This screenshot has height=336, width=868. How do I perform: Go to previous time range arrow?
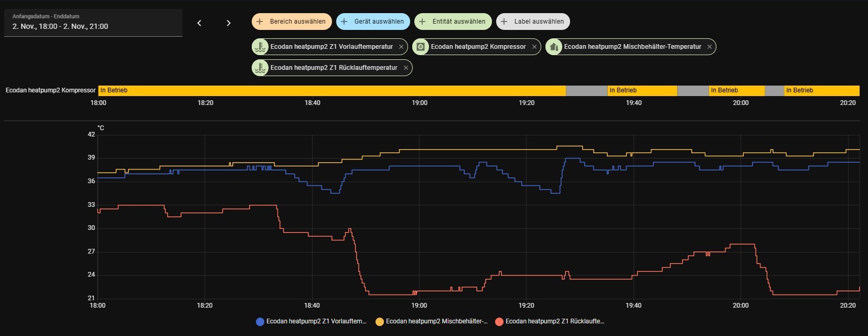199,23
